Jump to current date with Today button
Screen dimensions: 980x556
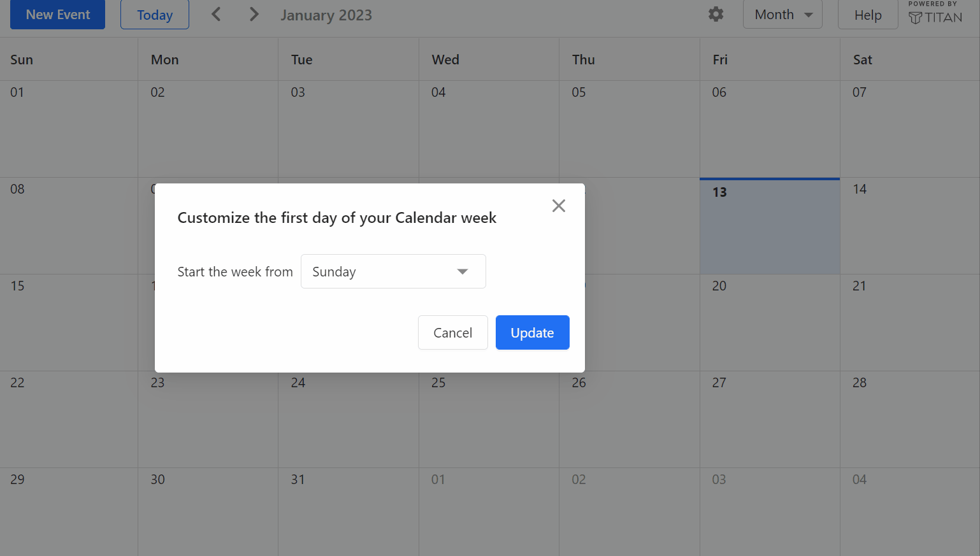pyautogui.click(x=154, y=14)
